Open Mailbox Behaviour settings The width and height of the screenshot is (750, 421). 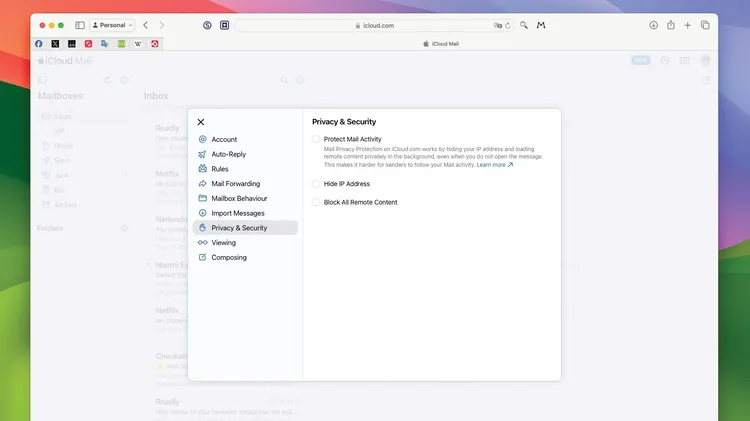(245, 198)
